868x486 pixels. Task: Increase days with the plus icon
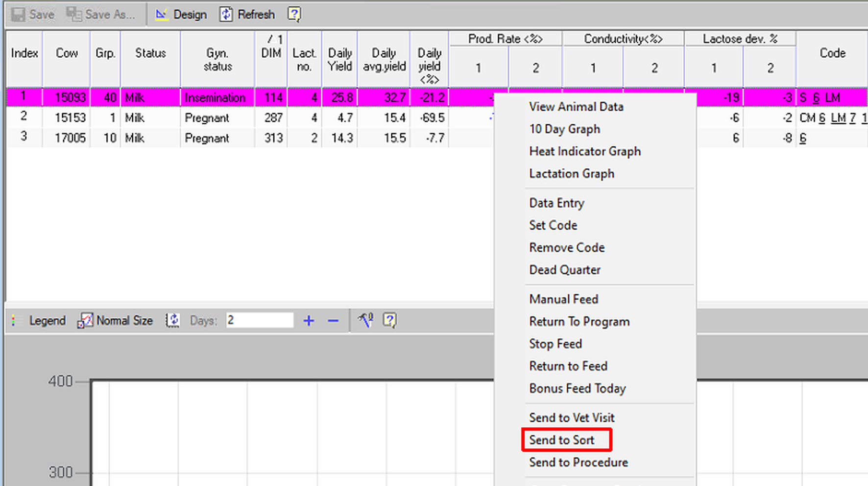tap(309, 321)
